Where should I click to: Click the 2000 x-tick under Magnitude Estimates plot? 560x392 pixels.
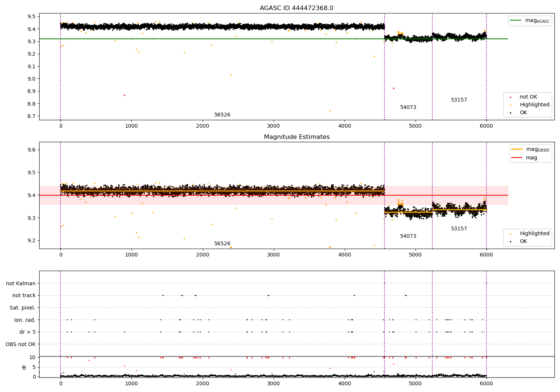(x=203, y=255)
